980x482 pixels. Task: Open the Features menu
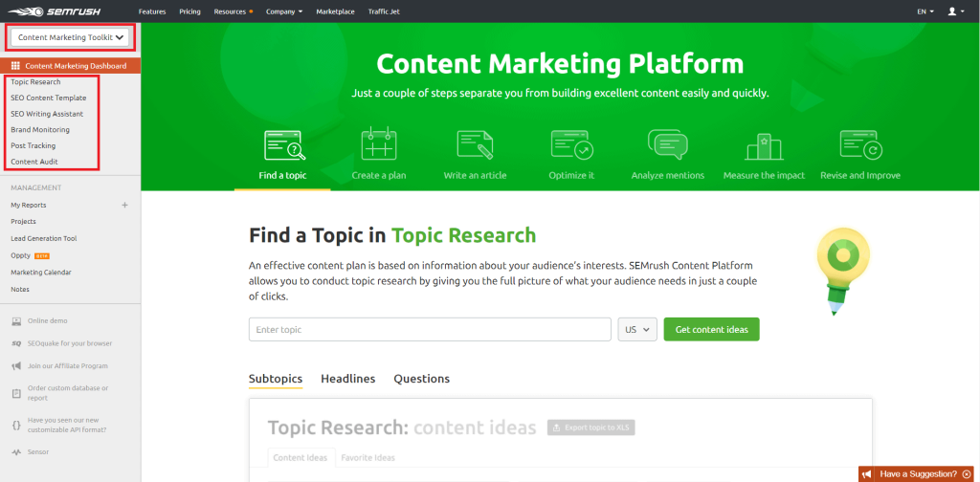152,11
